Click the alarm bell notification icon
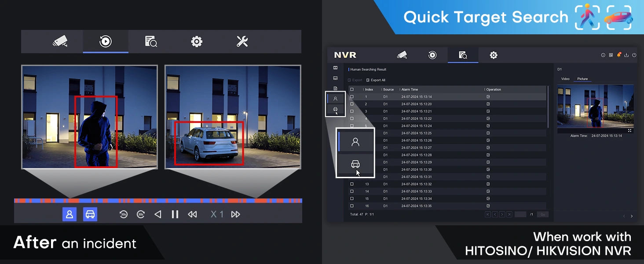The height and width of the screenshot is (264, 644). click(619, 55)
